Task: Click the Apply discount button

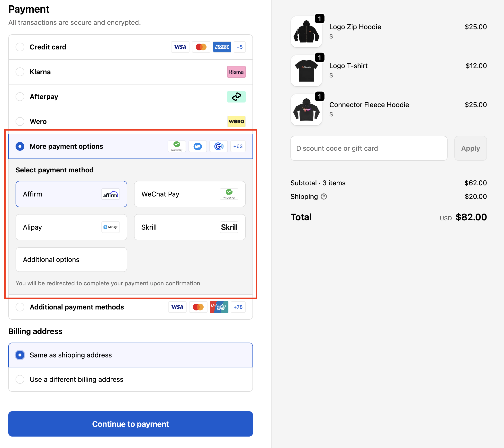Action: [x=470, y=148]
